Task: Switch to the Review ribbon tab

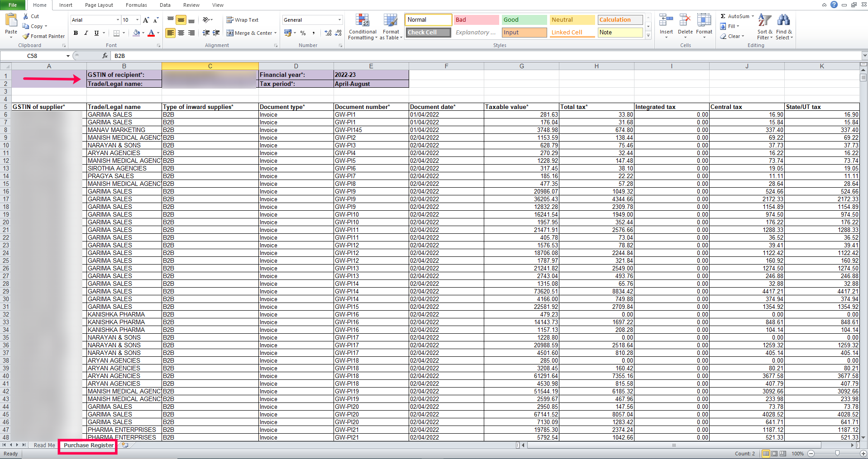Action: point(191,5)
